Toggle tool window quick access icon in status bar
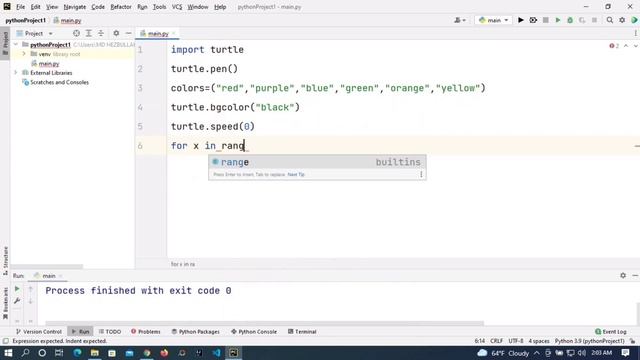Viewport: 640px width, 360px height. (x=5, y=341)
